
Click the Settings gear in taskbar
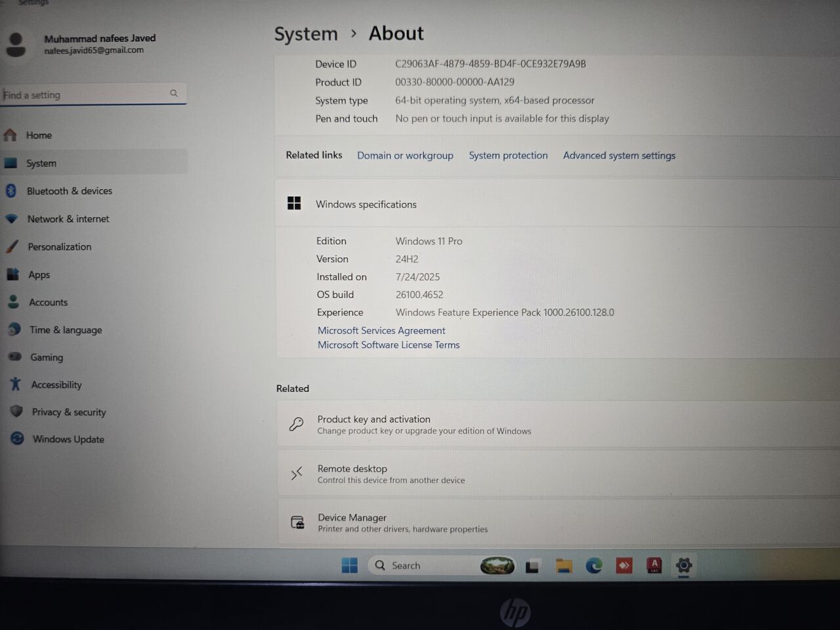point(684,565)
